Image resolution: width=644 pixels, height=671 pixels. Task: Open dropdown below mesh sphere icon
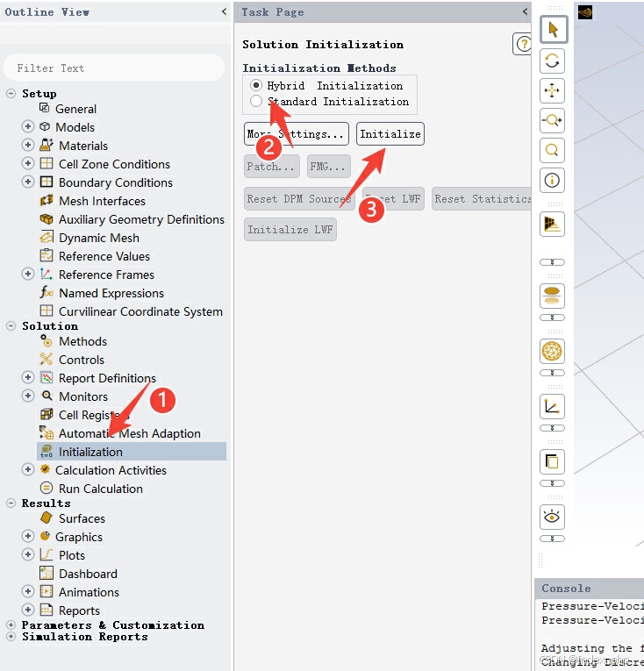click(x=552, y=373)
